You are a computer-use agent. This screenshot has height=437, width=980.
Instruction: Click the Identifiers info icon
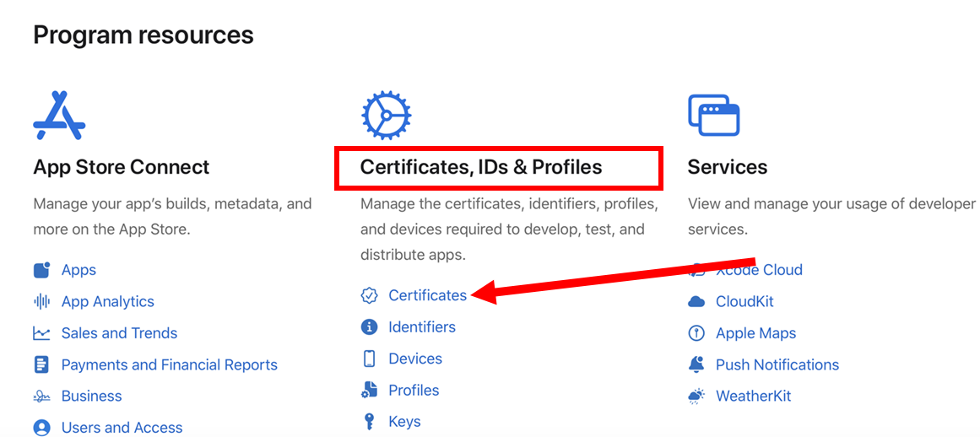370,327
